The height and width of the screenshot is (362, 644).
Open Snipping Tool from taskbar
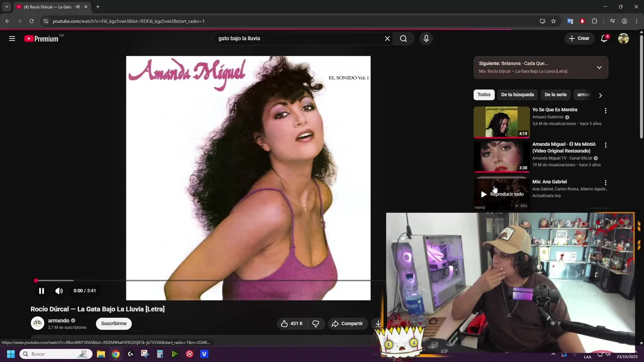pyautogui.click(x=145, y=354)
